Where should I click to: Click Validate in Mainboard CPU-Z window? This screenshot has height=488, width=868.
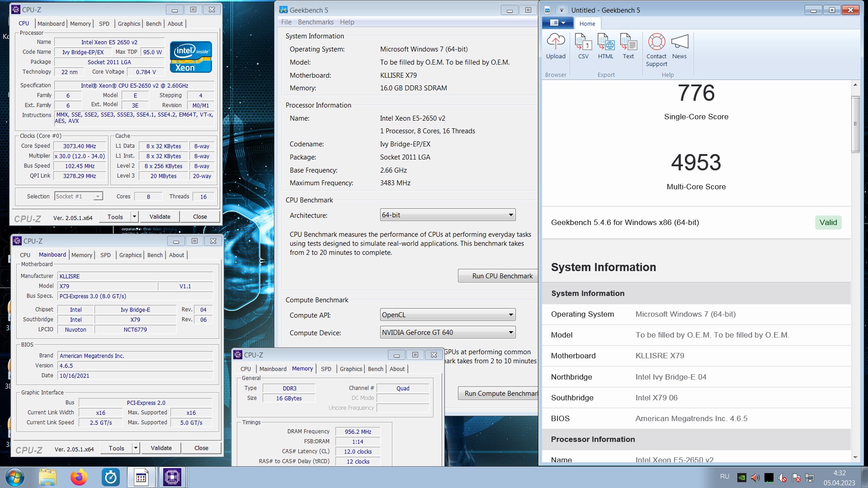tap(161, 448)
